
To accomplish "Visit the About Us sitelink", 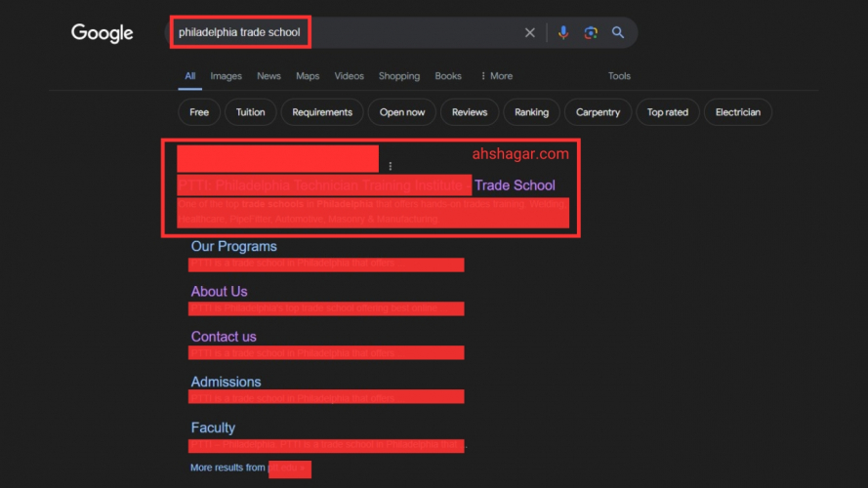I will [x=219, y=292].
